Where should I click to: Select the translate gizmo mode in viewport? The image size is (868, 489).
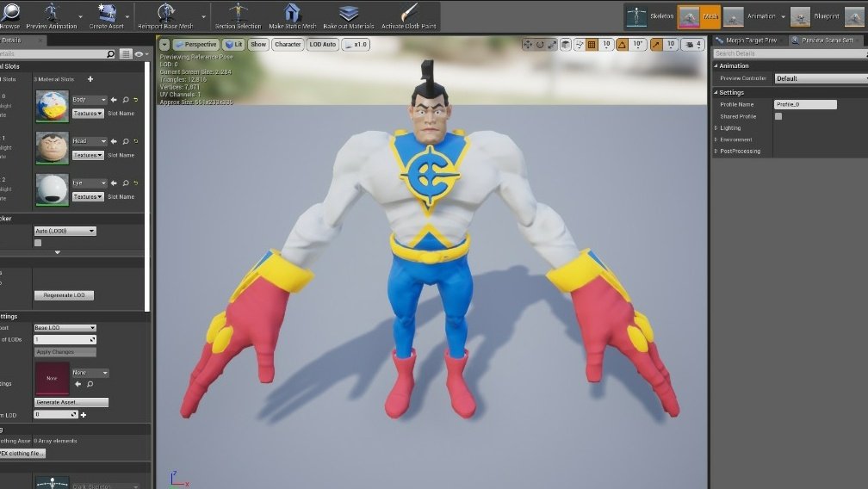coord(528,44)
